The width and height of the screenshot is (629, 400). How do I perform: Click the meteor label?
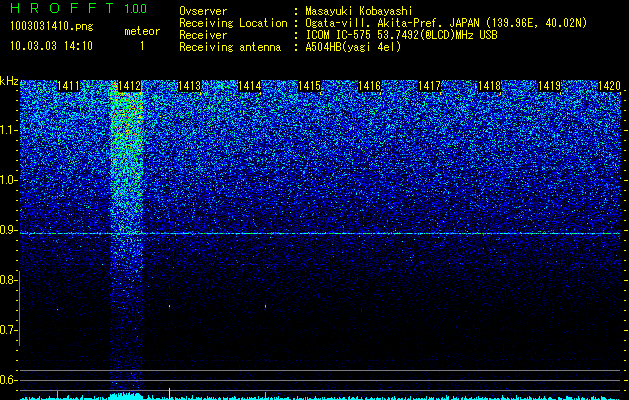coord(142,31)
